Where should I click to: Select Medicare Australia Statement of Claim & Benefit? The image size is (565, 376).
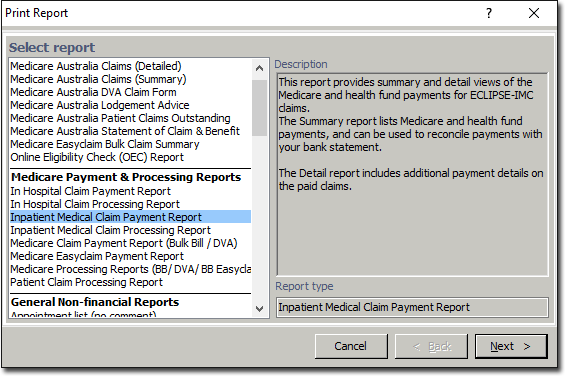125,131
